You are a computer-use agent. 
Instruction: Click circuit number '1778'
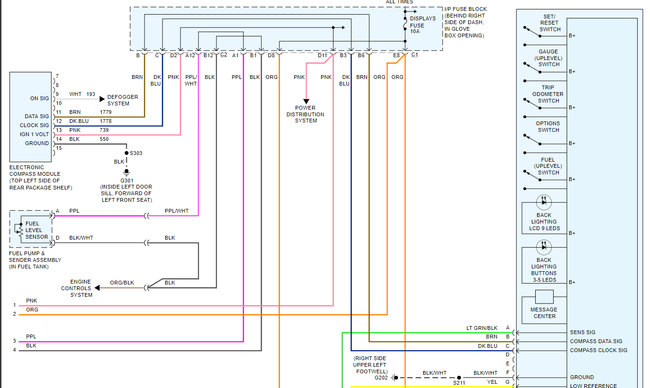(106, 121)
